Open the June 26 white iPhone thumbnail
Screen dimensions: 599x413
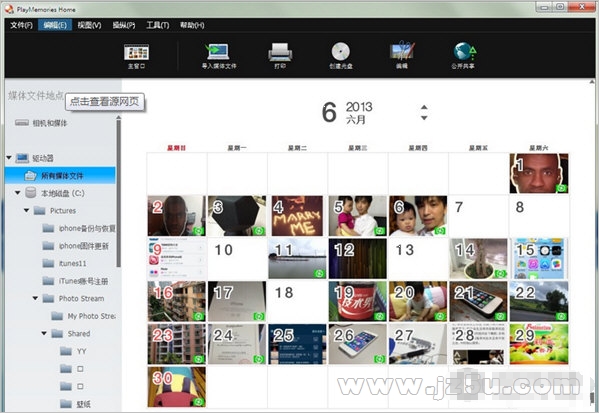pyautogui.click(x=358, y=344)
